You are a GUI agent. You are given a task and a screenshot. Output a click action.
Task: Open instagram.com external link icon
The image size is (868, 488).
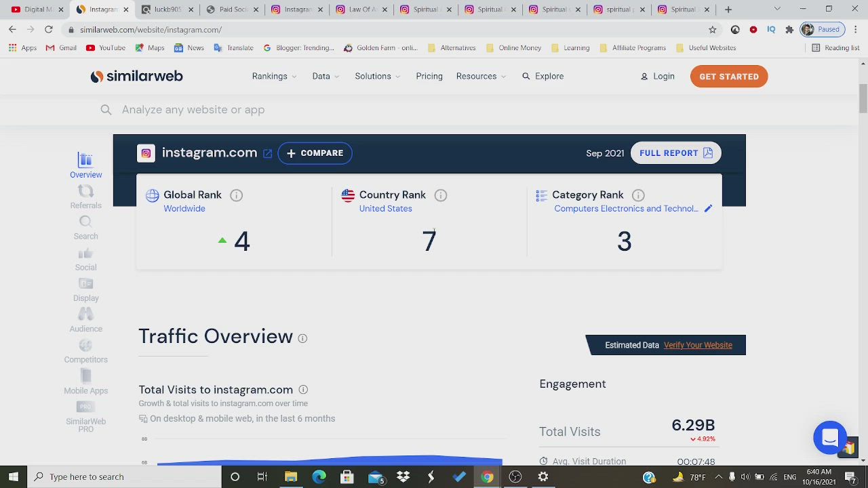(x=268, y=154)
